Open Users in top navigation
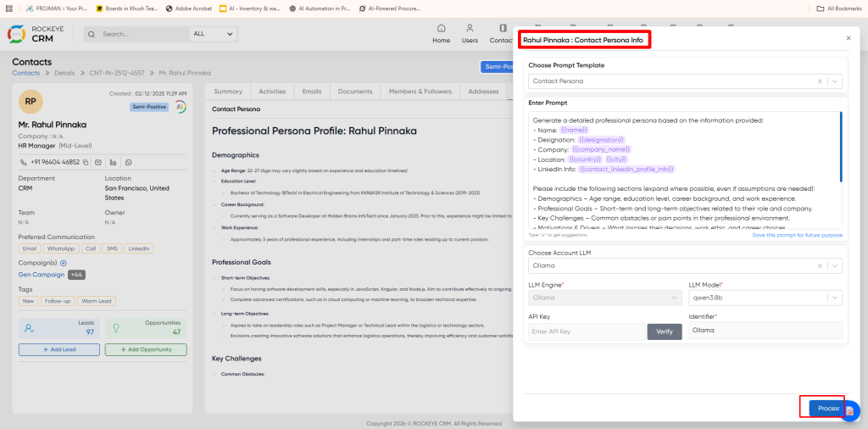This screenshot has height=429, width=868. 470,34
